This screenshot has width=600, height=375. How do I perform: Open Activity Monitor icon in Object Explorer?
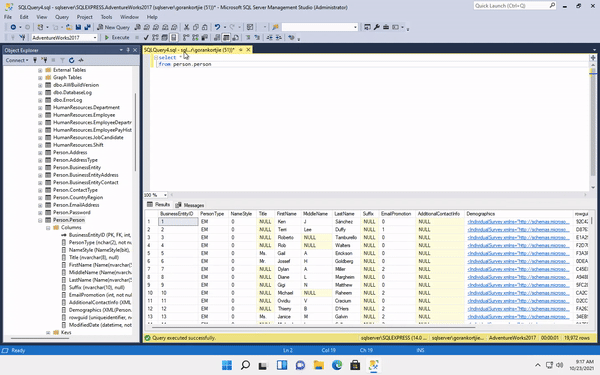81,60
